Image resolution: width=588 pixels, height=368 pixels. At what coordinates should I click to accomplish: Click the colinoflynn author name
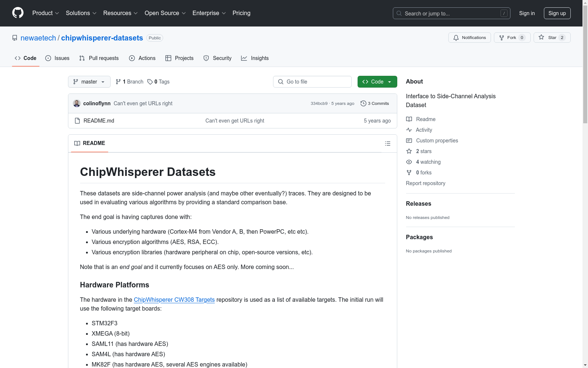[97, 103]
